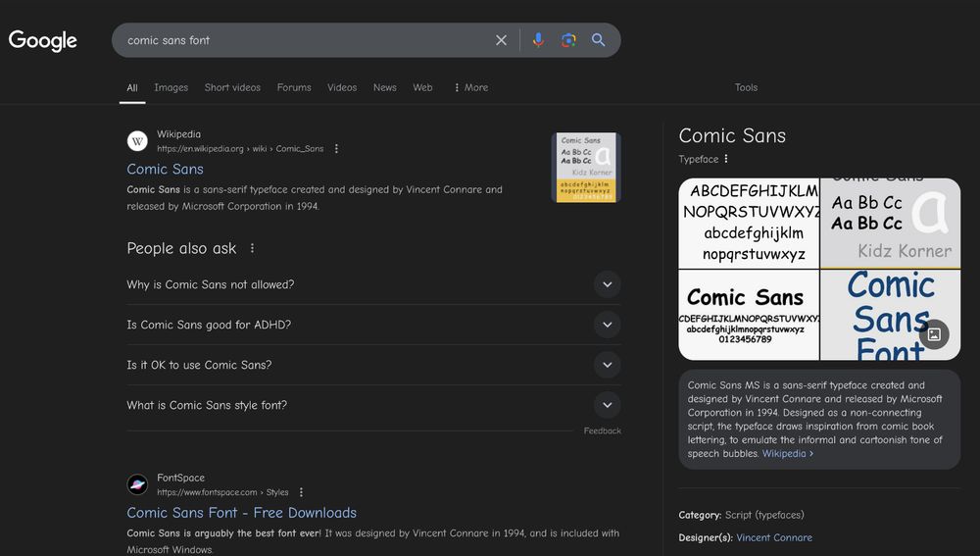
Task: Open the search Tools options
Action: pyautogui.click(x=746, y=88)
